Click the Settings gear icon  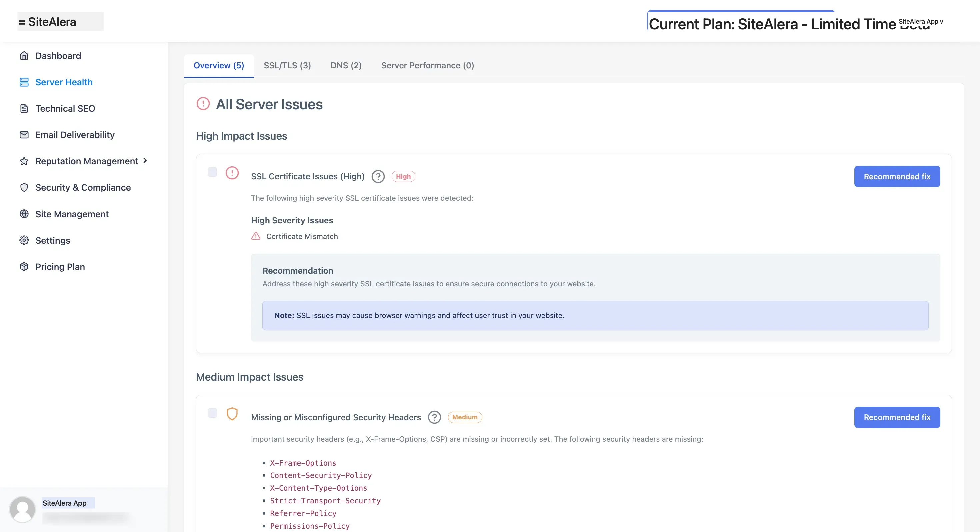24,240
